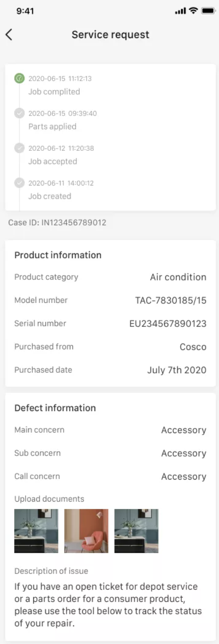Tap the gray Job created checkmark icon
Viewport: 219px width, 644px height.
pos(19,183)
